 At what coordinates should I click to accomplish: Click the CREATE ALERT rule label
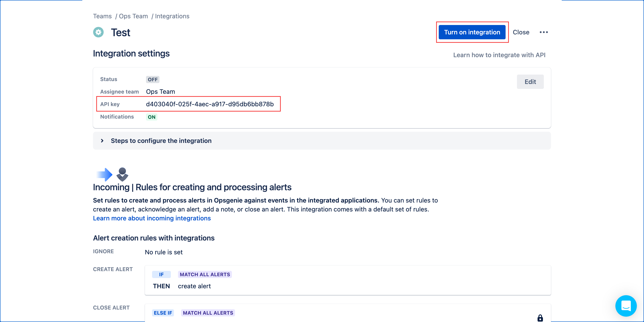click(x=113, y=269)
